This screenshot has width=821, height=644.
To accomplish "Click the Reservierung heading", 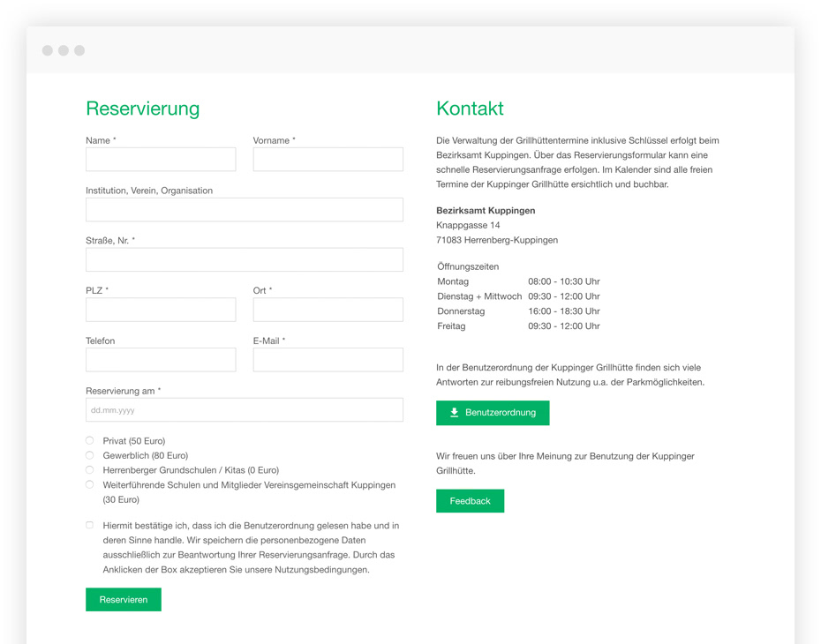I will point(142,109).
